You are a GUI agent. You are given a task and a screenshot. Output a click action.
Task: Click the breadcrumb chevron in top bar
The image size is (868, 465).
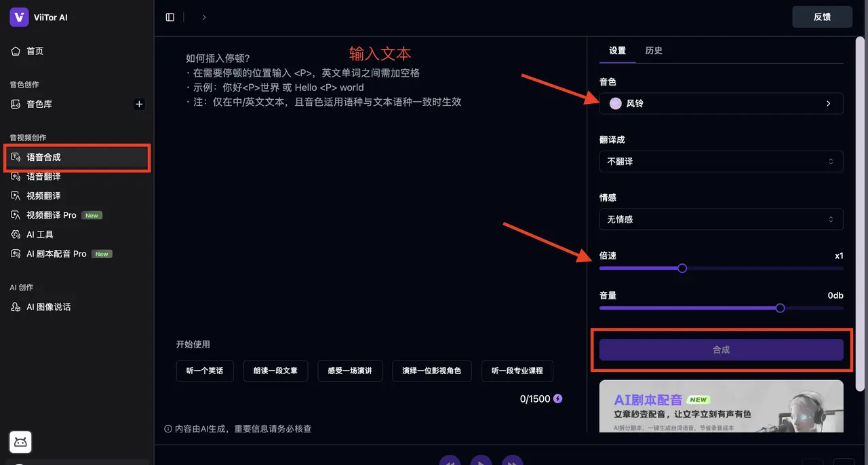204,17
